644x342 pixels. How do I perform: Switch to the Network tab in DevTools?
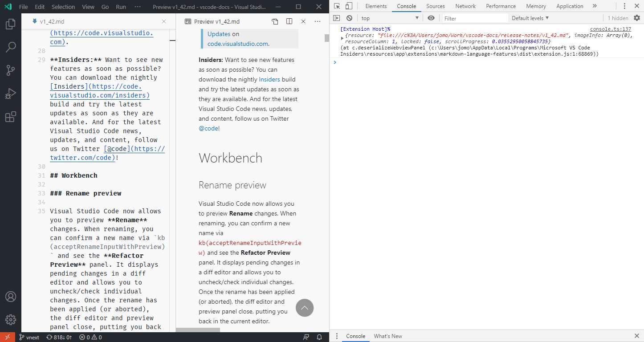465,6
